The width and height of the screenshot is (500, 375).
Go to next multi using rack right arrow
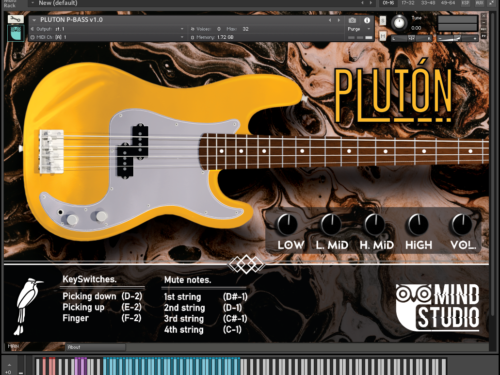click(x=371, y=3)
